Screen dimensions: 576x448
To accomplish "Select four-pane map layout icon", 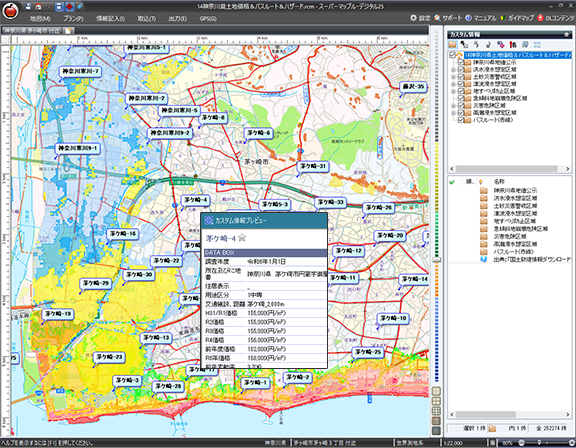I will (436, 401).
